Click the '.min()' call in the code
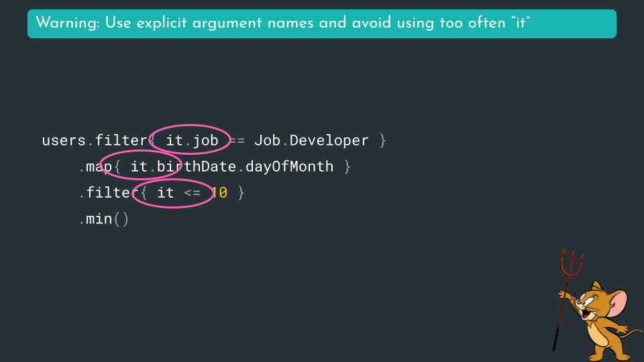Viewport: 644px width, 362px height. pyautogui.click(x=103, y=219)
